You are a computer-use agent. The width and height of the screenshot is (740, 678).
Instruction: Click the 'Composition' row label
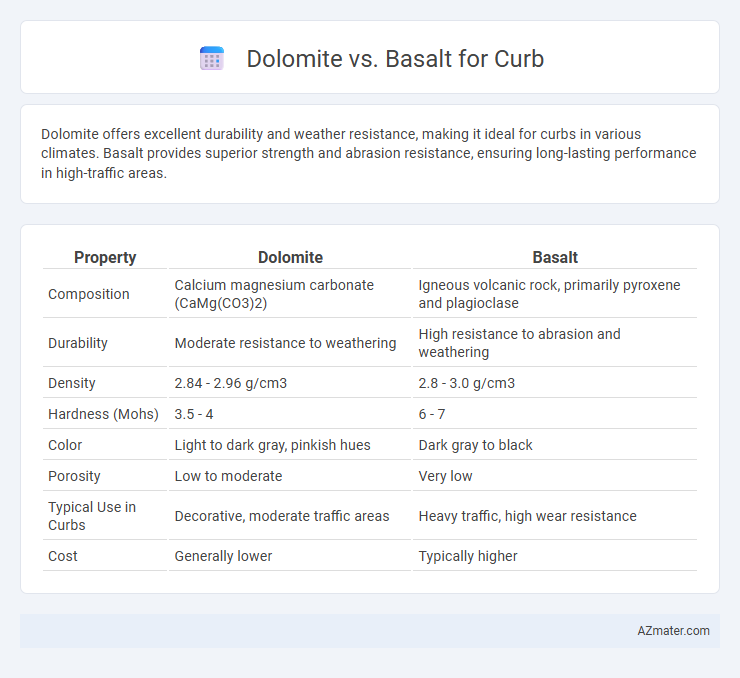click(89, 294)
